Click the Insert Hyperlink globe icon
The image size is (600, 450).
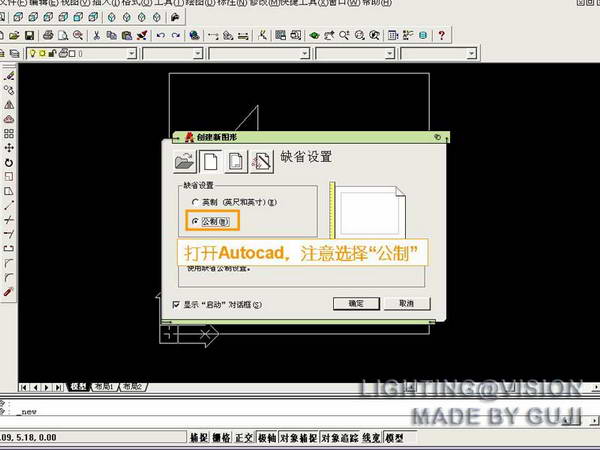(x=194, y=36)
